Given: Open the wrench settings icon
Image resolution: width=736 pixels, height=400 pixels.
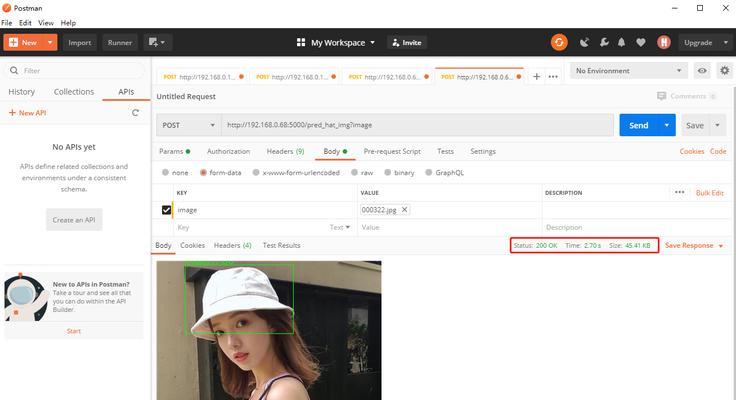Looking at the screenshot, I should (x=604, y=43).
